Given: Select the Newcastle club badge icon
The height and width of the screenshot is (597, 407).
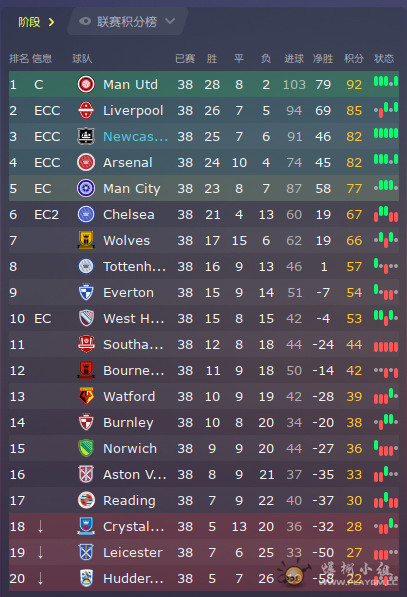Looking at the screenshot, I should click(86, 136).
